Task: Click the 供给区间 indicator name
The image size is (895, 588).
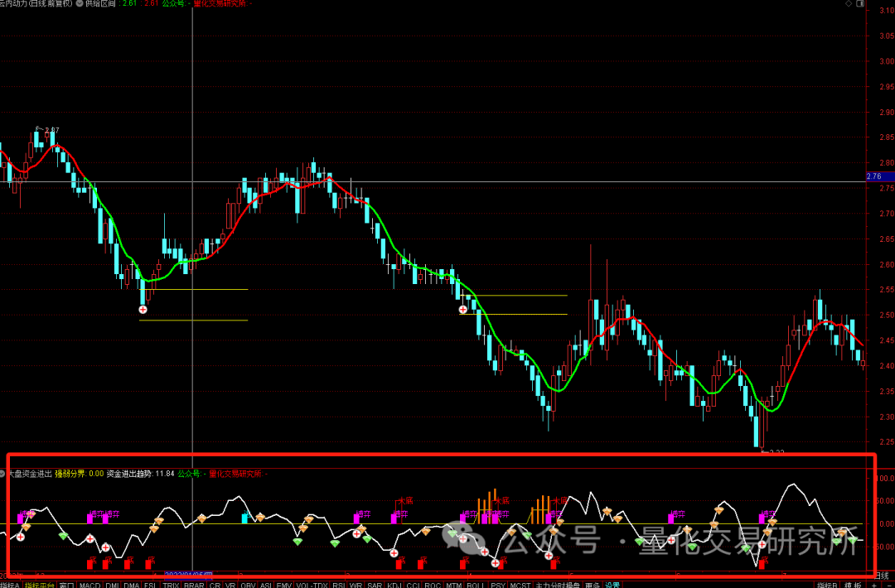Action: coord(100,3)
